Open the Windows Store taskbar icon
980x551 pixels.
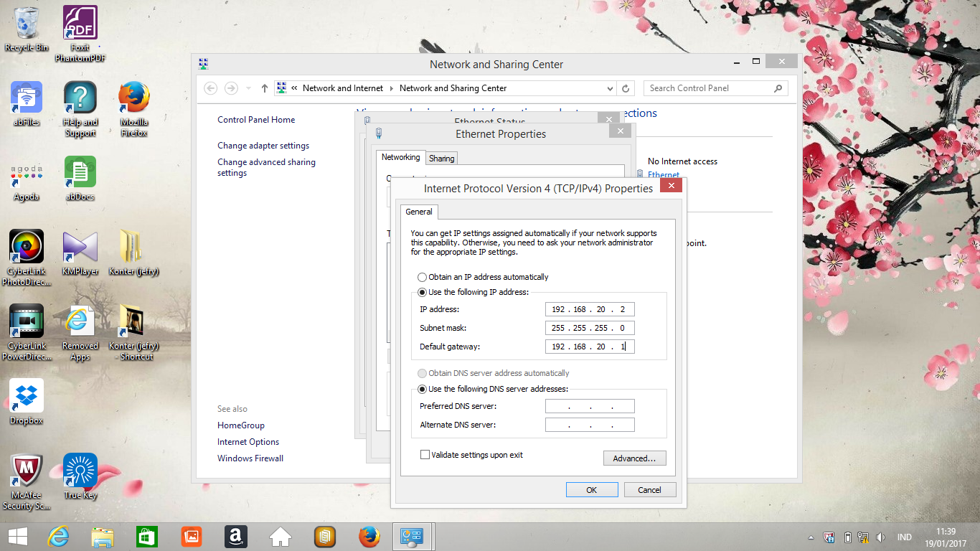pyautogui.click(x=147, y=537)
